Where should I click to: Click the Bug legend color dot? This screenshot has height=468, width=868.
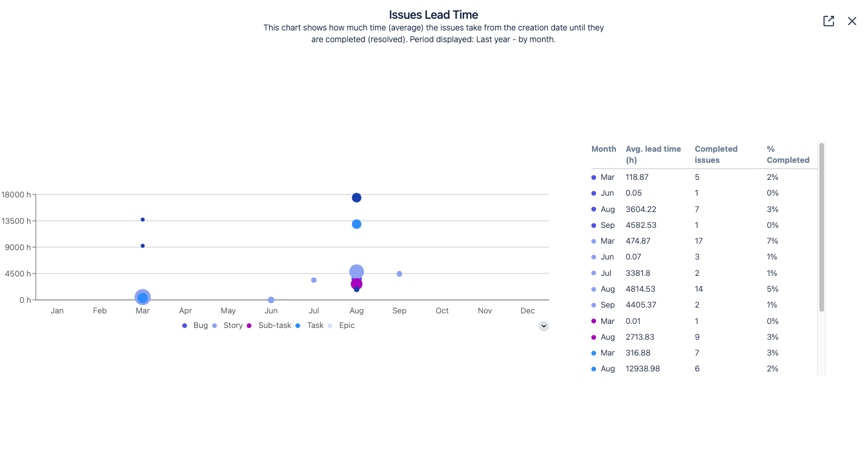[x=185, y=325]
